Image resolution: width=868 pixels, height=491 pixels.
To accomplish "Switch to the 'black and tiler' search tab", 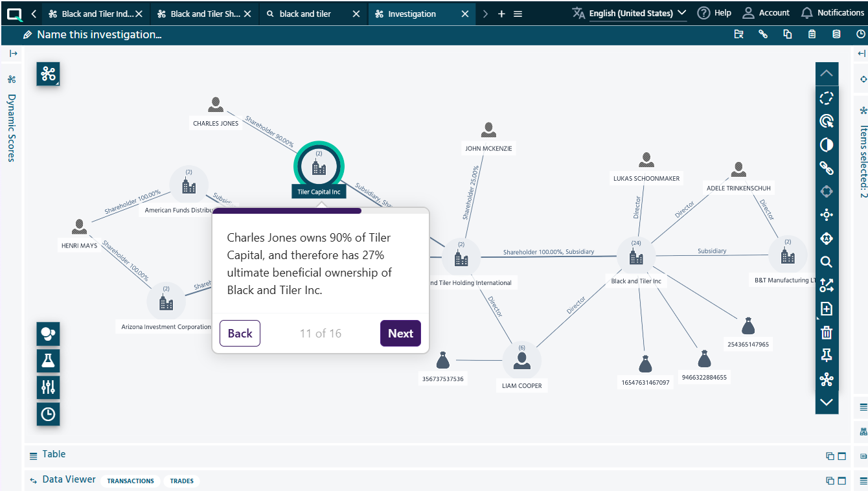I will pyautogui.click(x=305, y=14).
